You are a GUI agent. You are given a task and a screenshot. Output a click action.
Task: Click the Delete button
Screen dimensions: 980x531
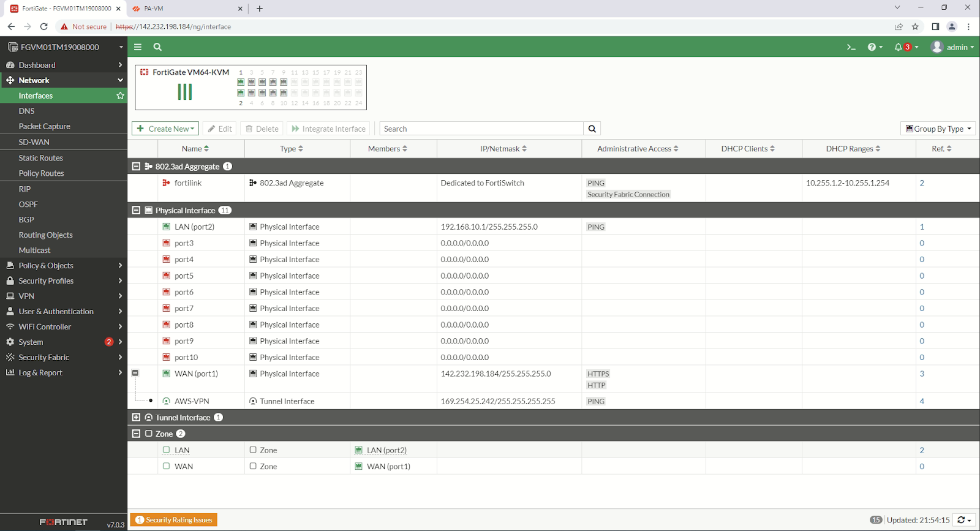tap(262, 129)
